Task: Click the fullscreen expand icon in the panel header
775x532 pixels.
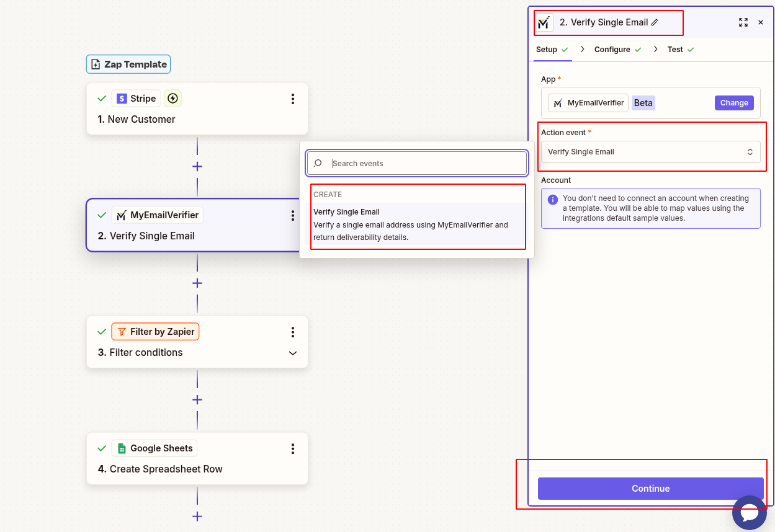Action: 743,22
